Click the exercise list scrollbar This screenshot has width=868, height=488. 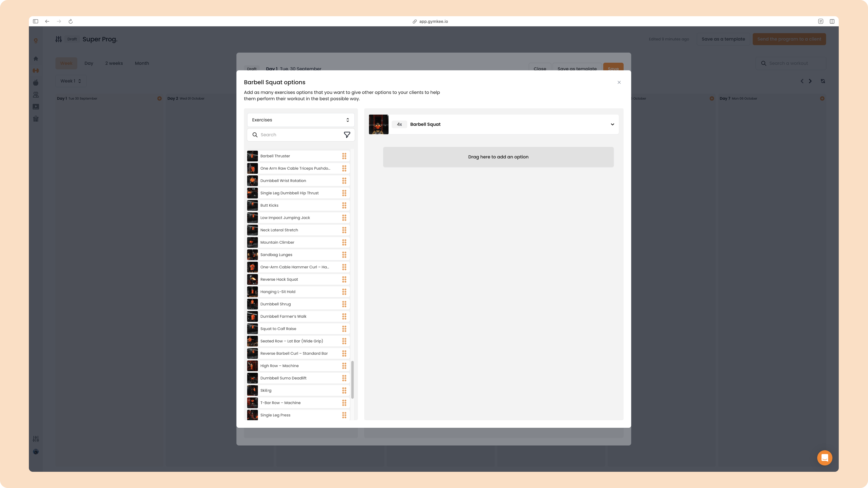(x=353, y=380)
